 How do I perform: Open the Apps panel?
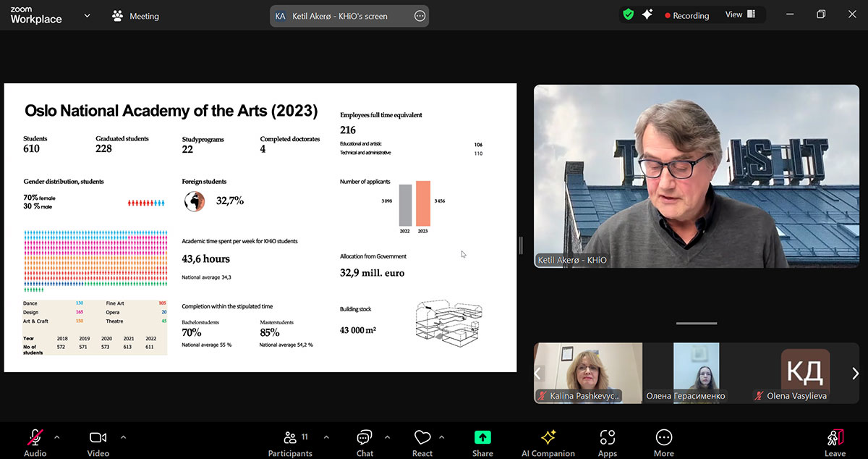608,442
